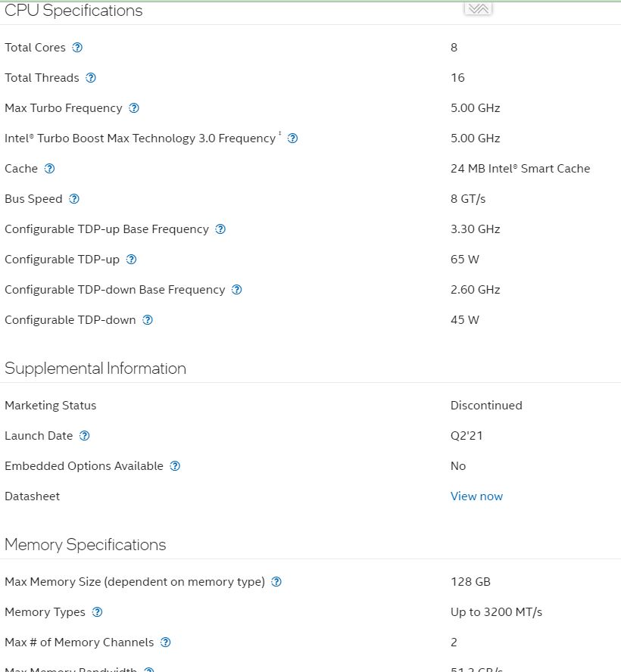621x672 pixels.
Task: Click help icon for Max Memory Channels
Action: [x=166, y=642]
